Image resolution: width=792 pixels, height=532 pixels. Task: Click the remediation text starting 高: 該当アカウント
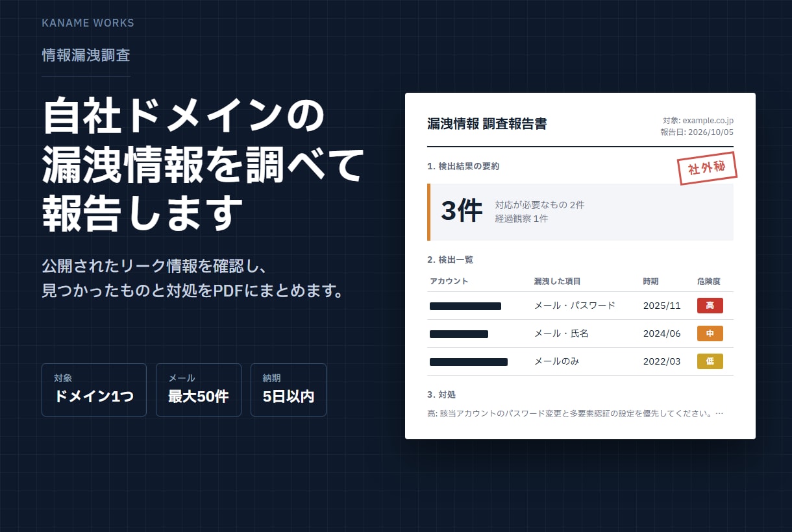tap(575, 413)
